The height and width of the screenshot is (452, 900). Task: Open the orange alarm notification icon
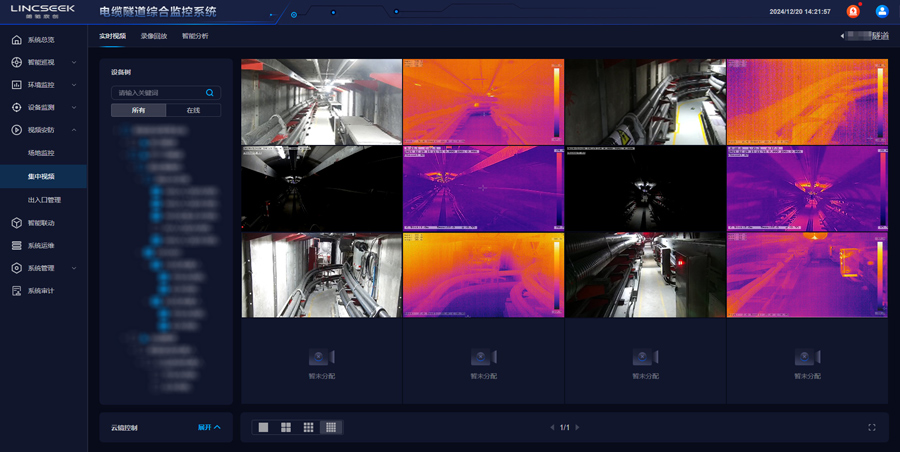[x=853, y=11]
